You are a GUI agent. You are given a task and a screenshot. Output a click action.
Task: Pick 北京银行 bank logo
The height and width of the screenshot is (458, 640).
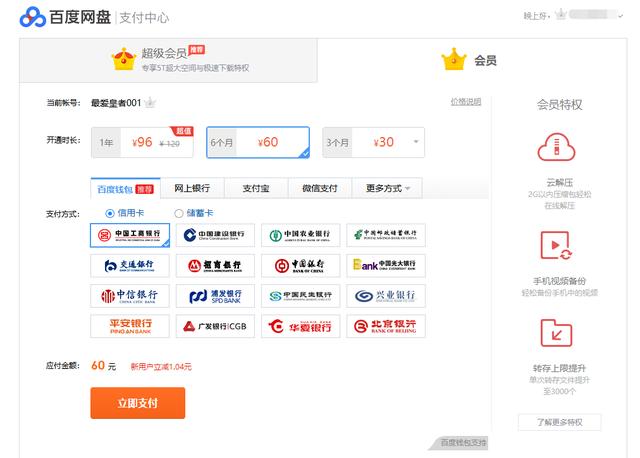click(386, 326)
